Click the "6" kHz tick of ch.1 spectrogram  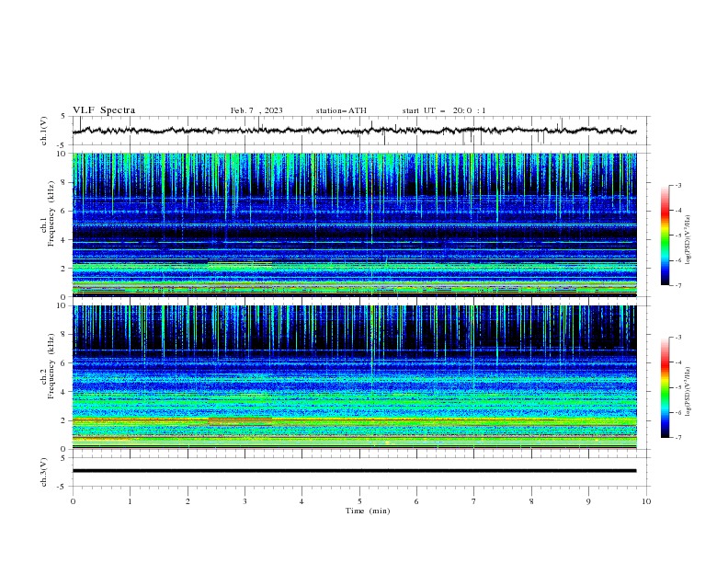(x=63, y=211)
